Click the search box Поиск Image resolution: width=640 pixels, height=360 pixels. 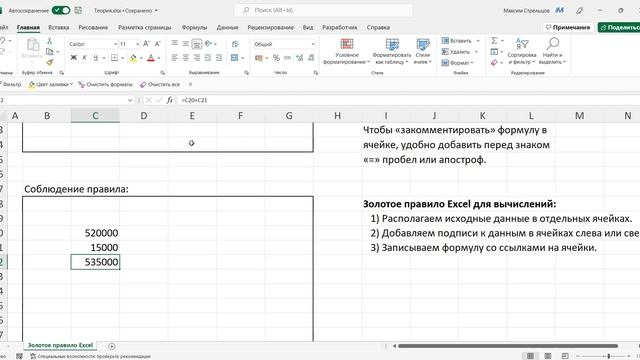click(x=323, y=10)
